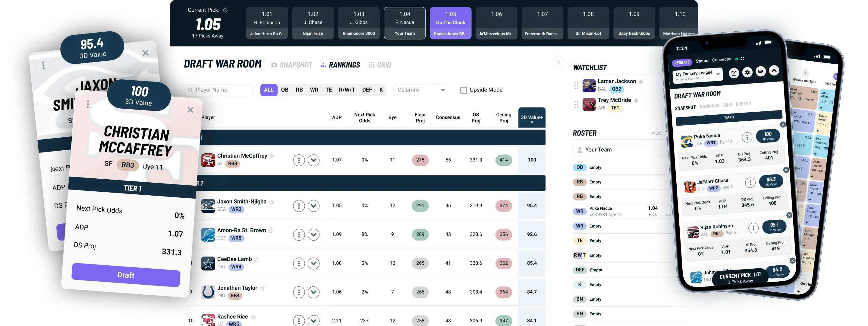868x326 pixels.
Task: Click the 1.05 On The Clock pick
Action: coord(451,23)
